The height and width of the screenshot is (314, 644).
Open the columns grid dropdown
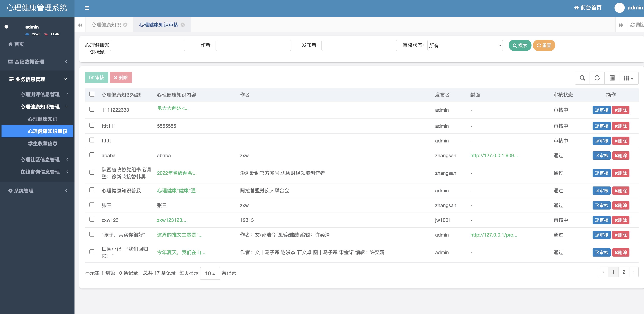click(x=629, y=78)
